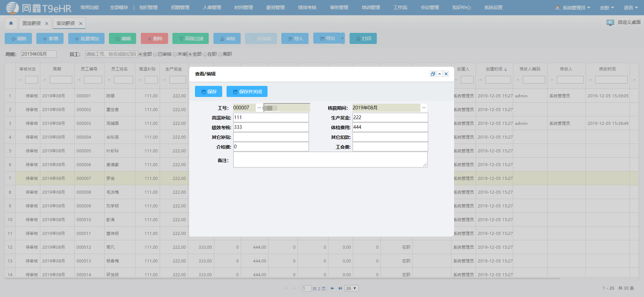Click the 保存并关闭 button
This screenshot has width=644, height=297.
[x=247, y=92]
